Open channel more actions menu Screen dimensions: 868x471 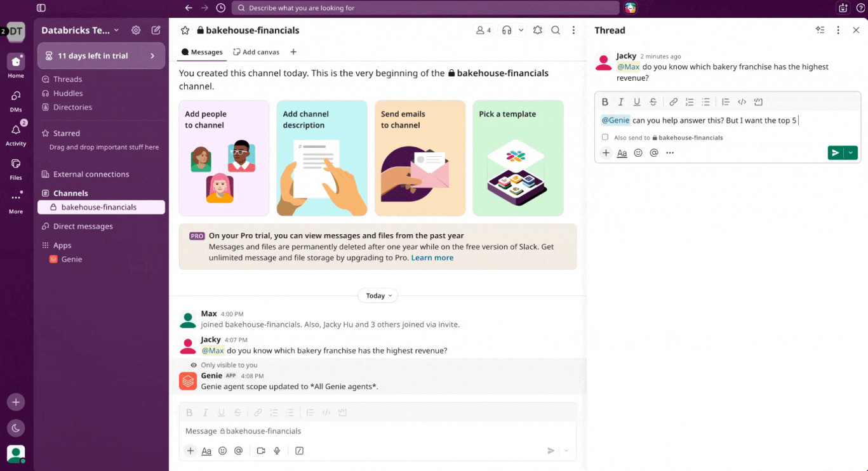[x=573, y=30]
